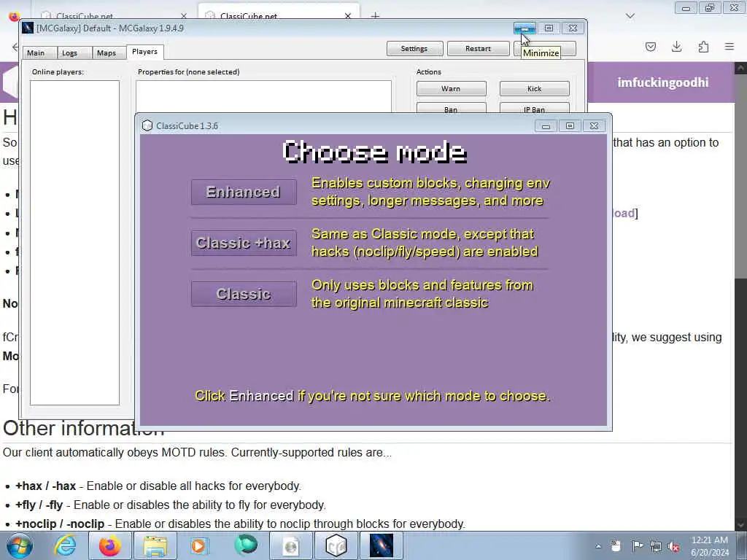Click the Pocket save icon in Firefox
This screenshot has height=560, width=747.
click(x=651, y=47)
